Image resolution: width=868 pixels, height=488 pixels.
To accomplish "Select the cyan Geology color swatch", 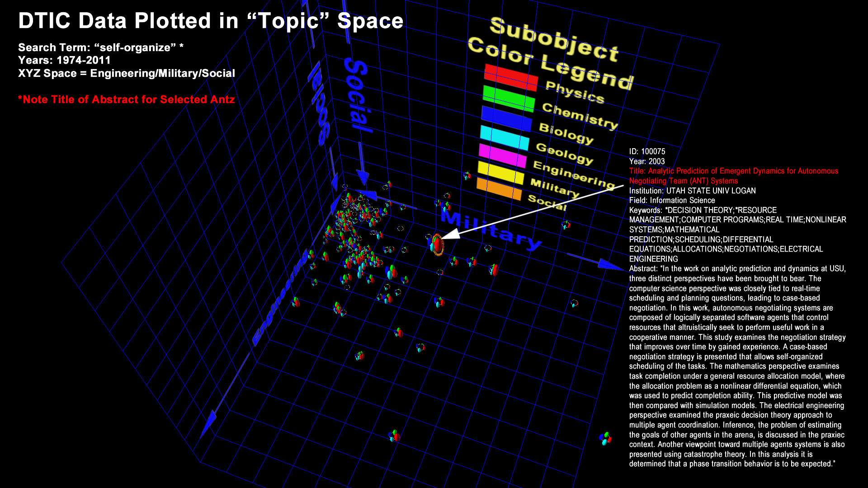I will [505, 137].
